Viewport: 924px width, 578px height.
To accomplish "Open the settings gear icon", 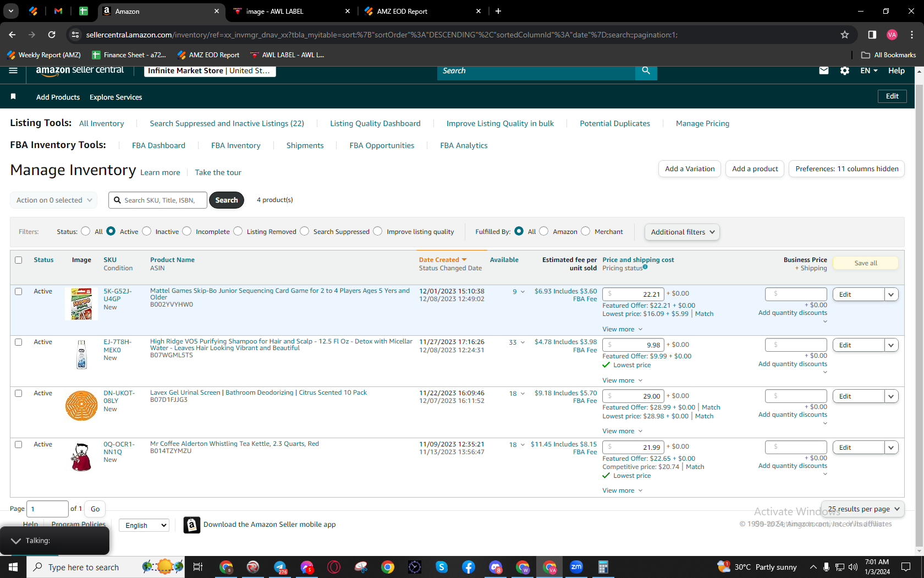I will pyautogui.click(x=845, y=70).
